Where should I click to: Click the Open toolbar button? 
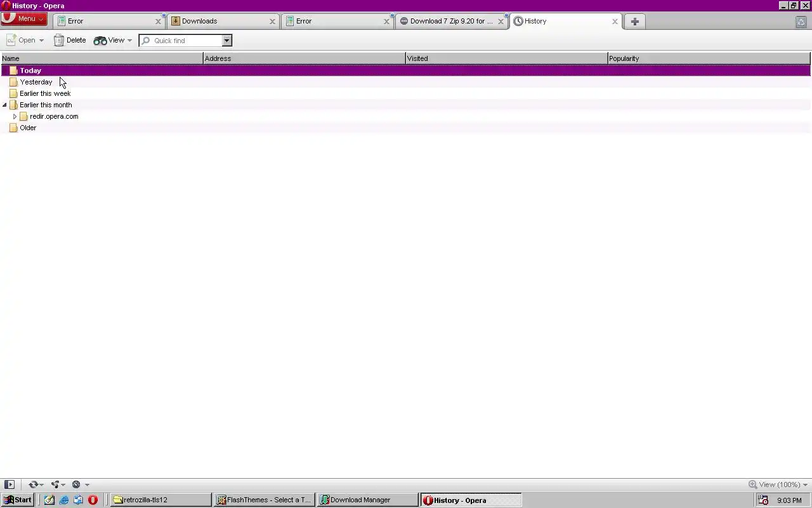click(21, 40)
